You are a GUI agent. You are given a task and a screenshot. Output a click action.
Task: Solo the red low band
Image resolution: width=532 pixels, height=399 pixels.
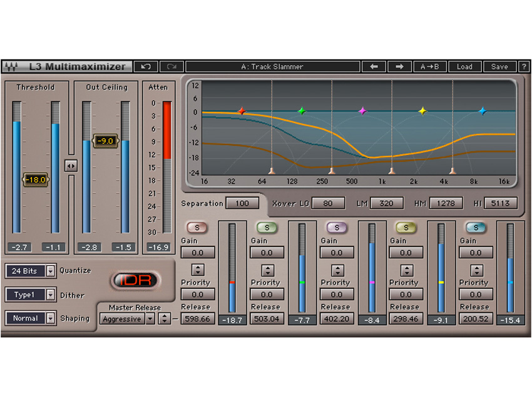click(197, 228)
